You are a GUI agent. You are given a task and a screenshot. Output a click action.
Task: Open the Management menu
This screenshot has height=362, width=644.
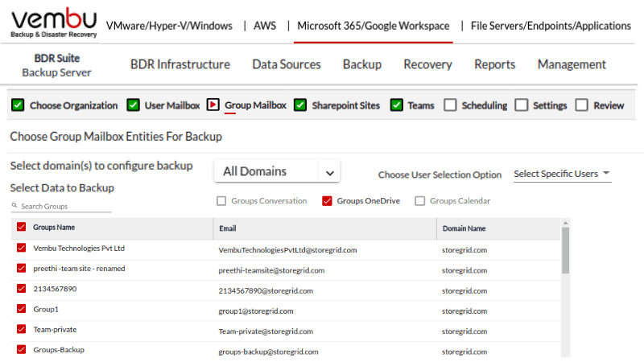[x=572, y=64]
